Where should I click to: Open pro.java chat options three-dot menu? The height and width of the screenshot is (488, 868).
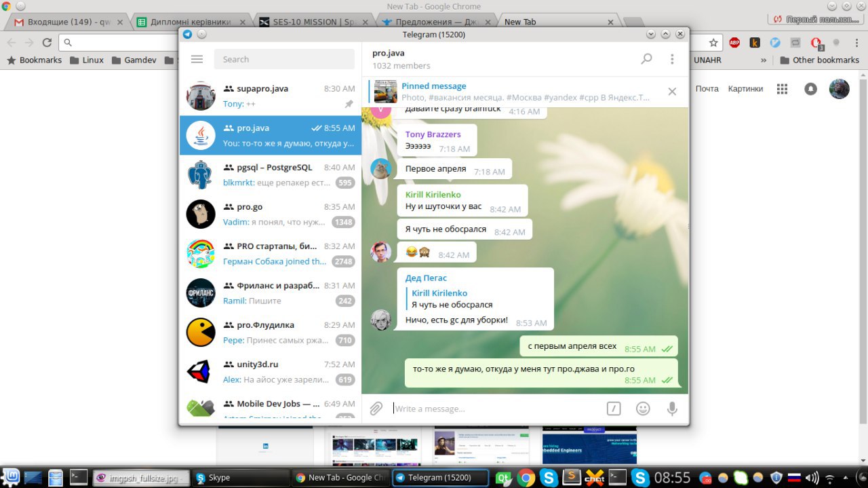coord(672,59)
